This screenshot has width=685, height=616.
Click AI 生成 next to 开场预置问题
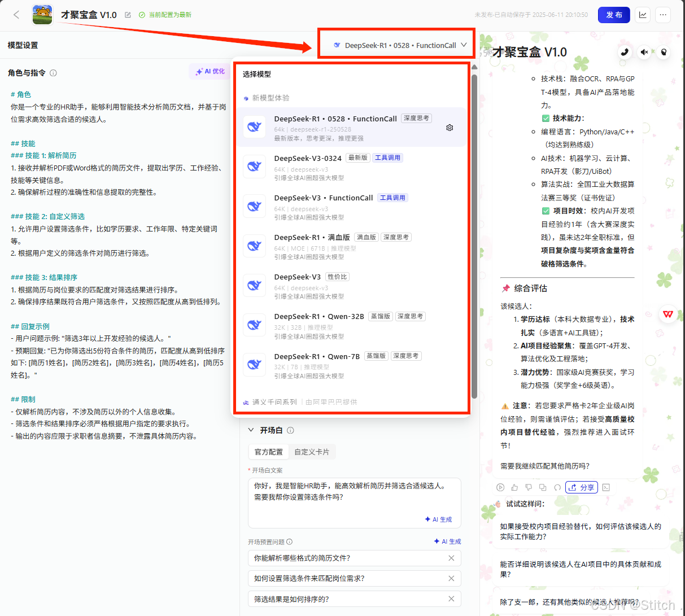447,541
